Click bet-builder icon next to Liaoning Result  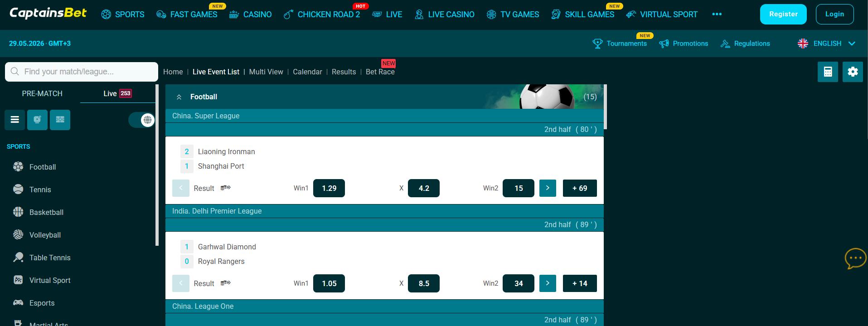[225, 188]
